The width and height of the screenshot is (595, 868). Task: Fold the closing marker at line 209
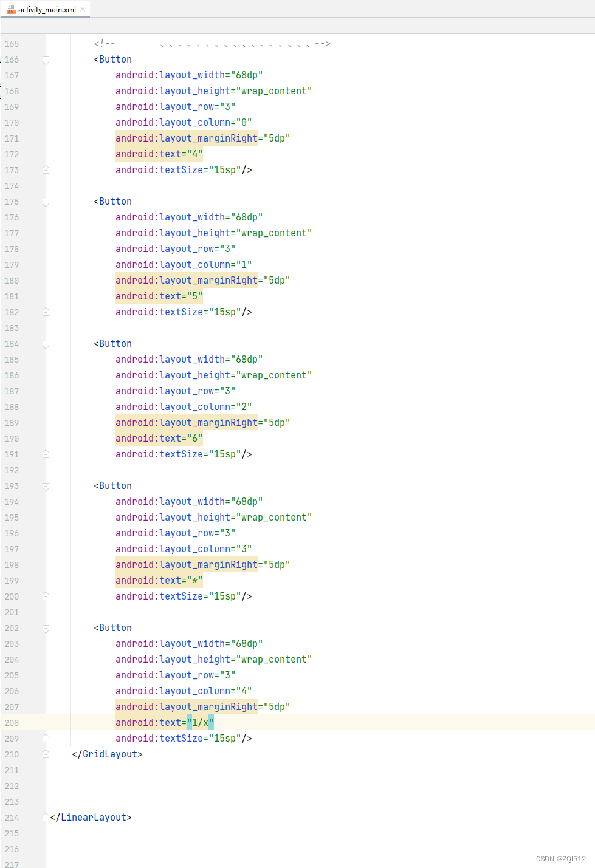46,739
